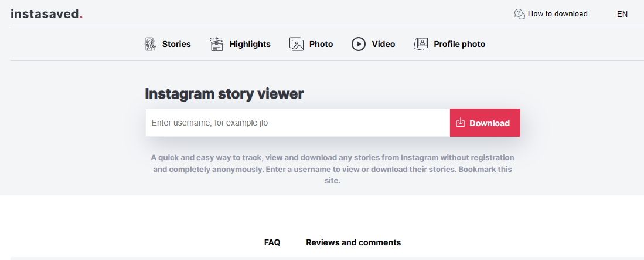Switch to Reviews and comments tab
Screen dimensions: 644x260
353,243
